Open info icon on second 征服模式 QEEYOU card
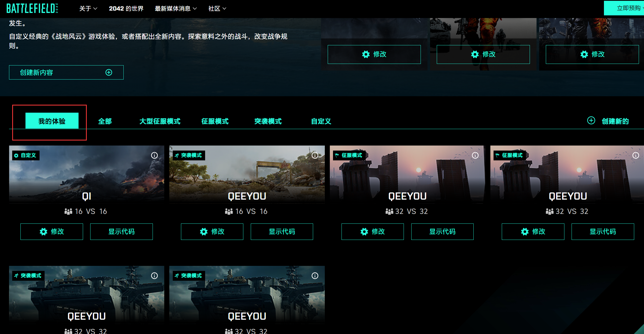Screen dimensions: 644x334 [x=636, y=155]
